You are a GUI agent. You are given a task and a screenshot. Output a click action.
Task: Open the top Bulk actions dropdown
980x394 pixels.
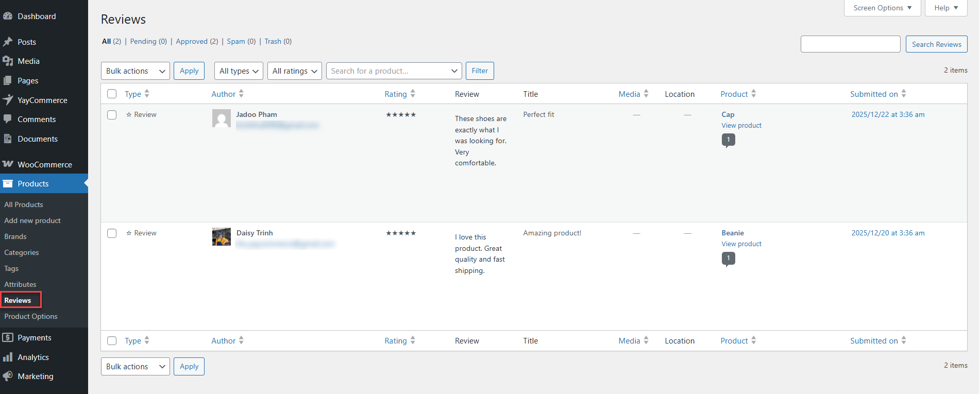pos(135,71)
